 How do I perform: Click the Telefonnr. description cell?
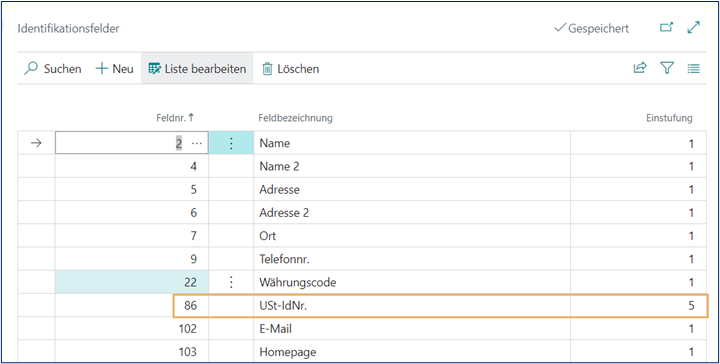pos(412,259)
